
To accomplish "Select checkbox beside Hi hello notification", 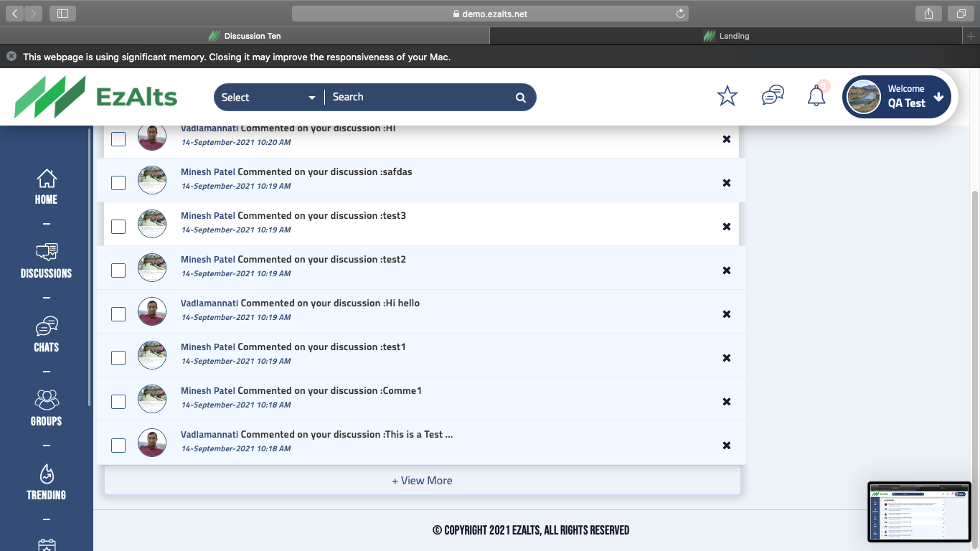I will tap(118, 314).
